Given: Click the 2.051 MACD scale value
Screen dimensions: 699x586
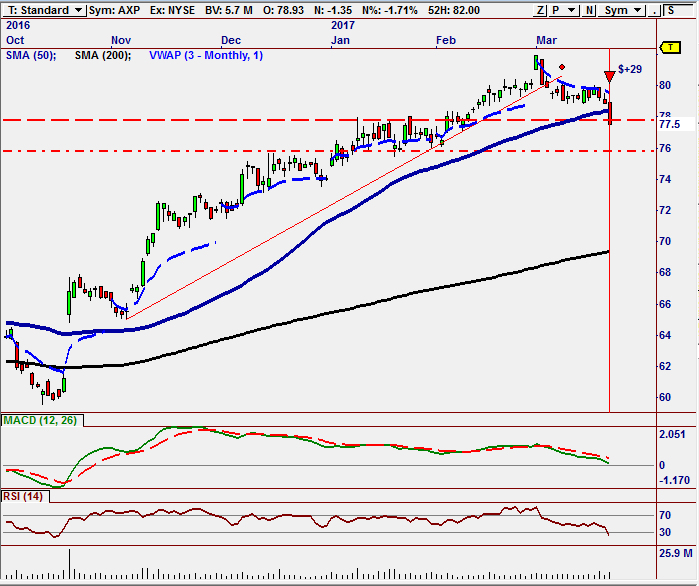Looking at the screenshot, I should coord(672,434).
